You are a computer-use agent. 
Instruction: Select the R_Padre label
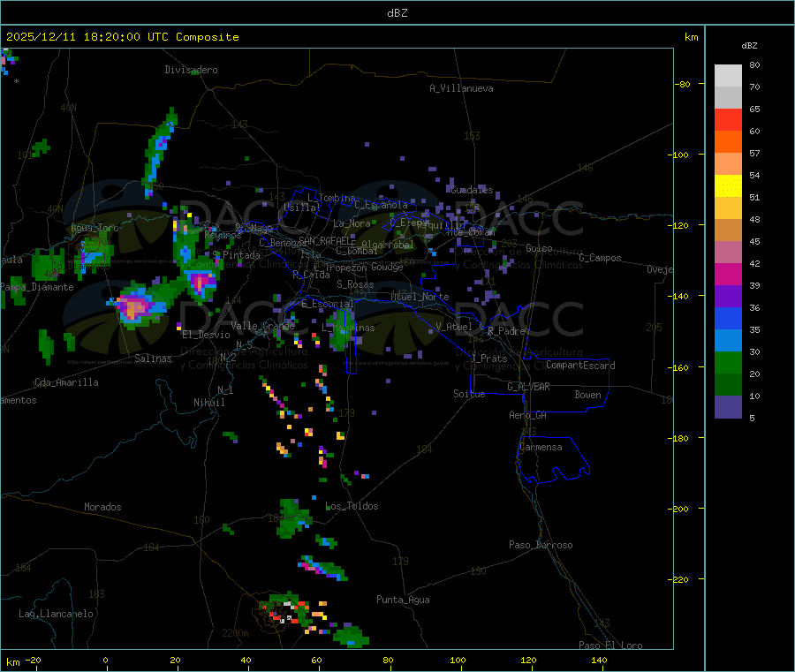click(x=506, y=331)
